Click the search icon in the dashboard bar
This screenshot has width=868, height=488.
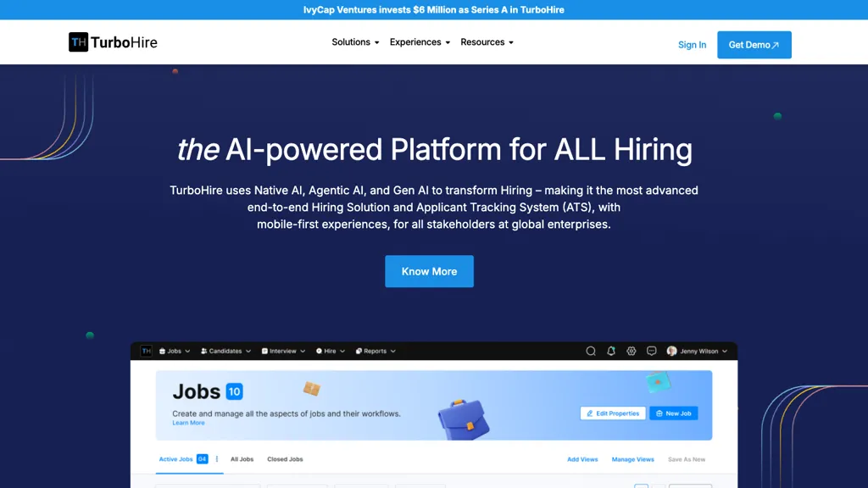(x=591, y=351)
